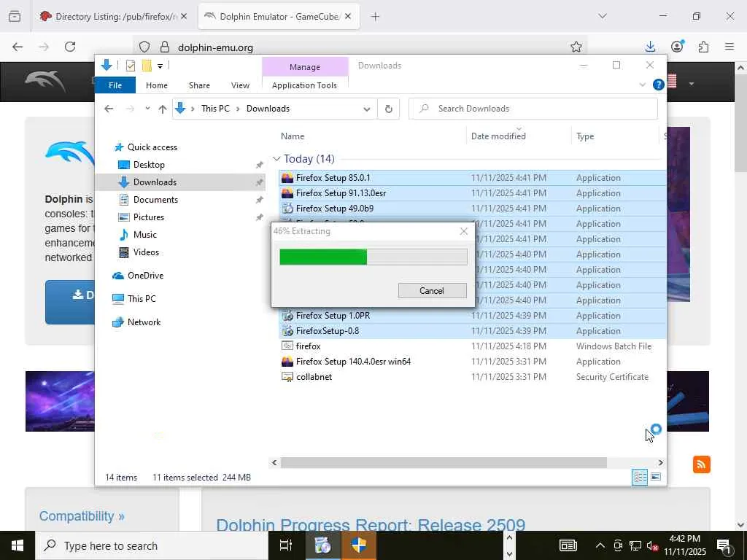The width and height of the screenshot is (747, 560).
Task: Reload the dolphin-emu.org page
Action: coord(70,47)
